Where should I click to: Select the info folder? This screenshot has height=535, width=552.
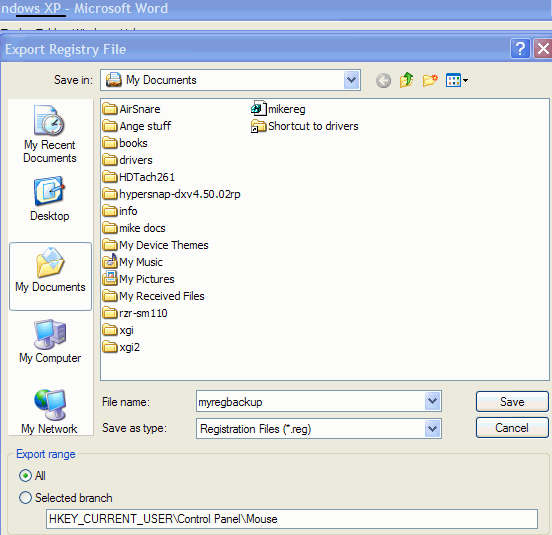[120, 211]
